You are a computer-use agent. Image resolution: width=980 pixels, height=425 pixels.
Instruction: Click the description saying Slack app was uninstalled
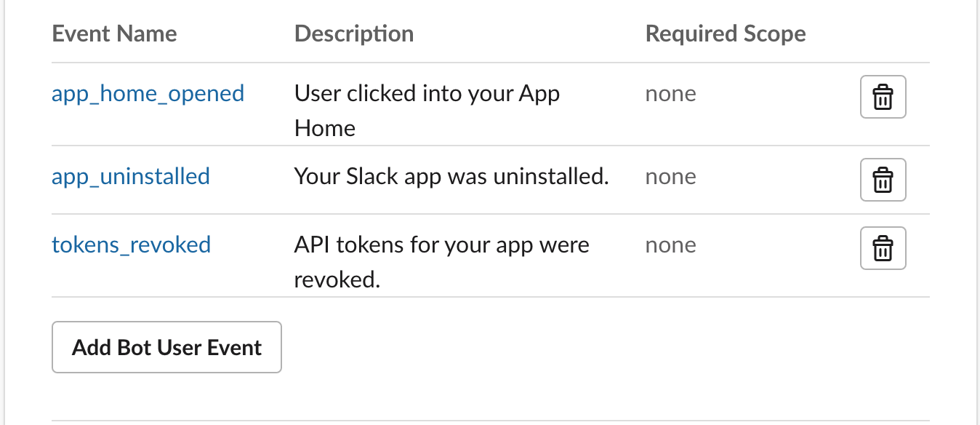click(451, 176)
